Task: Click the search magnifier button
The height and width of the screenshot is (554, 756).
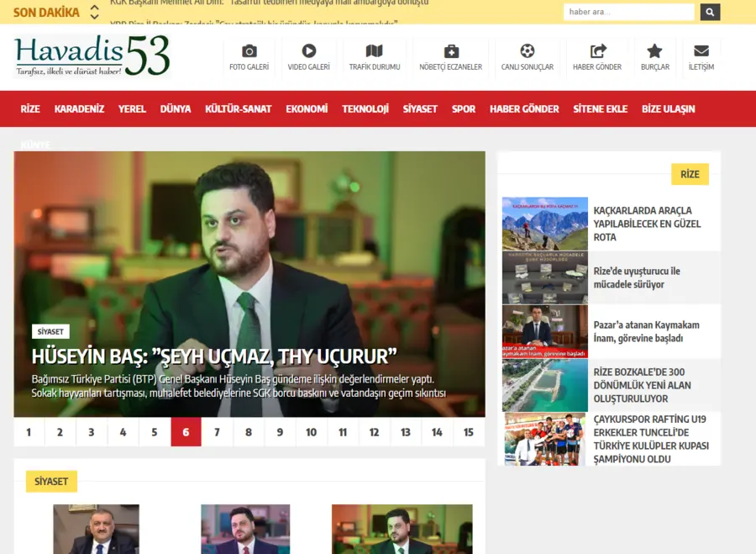Action: click(710, 12)
